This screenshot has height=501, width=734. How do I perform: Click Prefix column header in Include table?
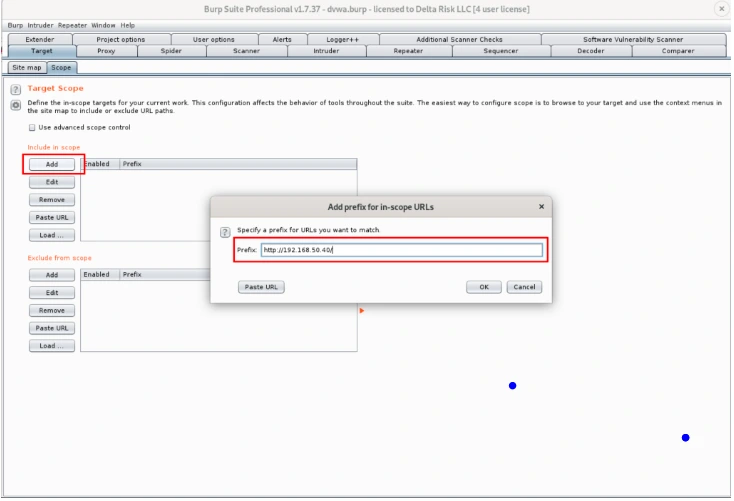(x=238, y=164)
